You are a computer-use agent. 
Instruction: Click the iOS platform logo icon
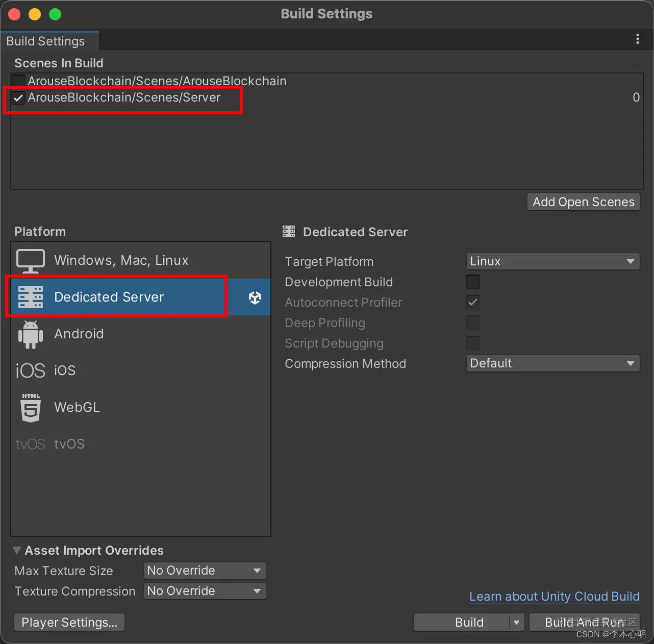[31, 370]
